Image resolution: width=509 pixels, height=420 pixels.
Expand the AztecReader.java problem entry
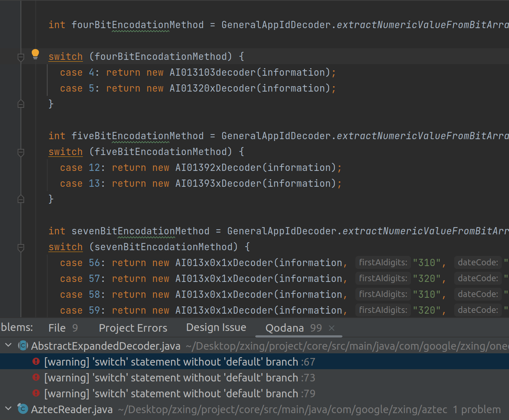click(x=8, y=409)
